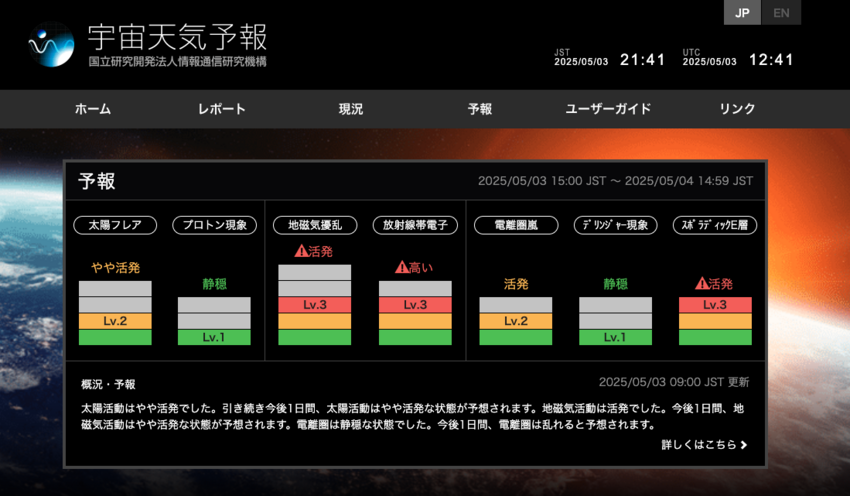Click the 概況・予報 heading
The image size is (850, 496).
click(108, 384)
